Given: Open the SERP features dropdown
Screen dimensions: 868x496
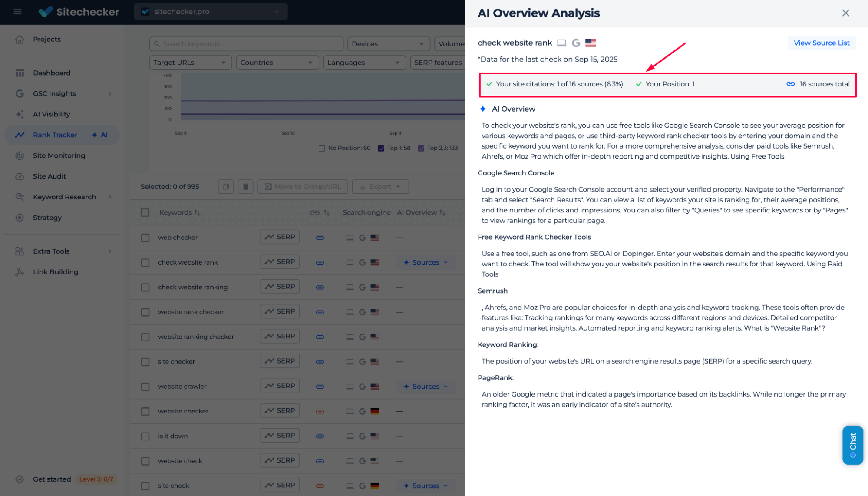Looking at the screenshot, I should tap(438, 63).
